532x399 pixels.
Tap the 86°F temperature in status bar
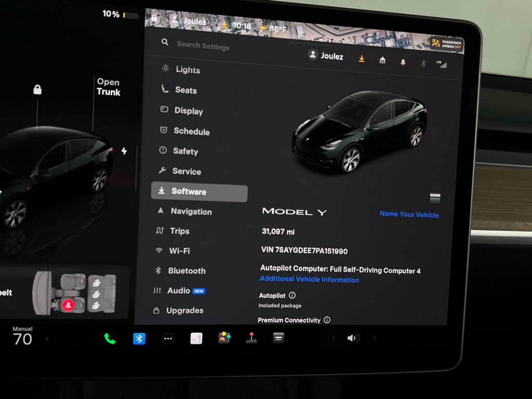278,29
